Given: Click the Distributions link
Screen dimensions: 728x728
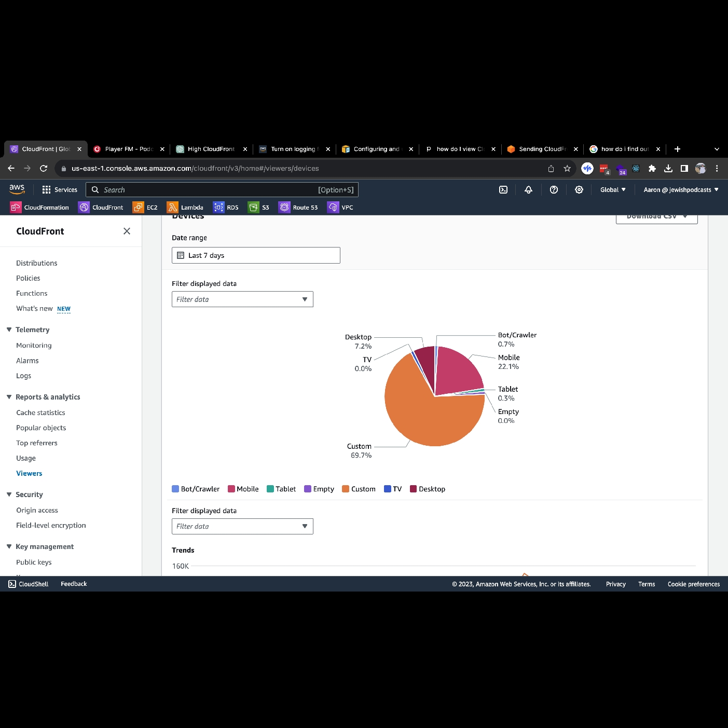Looking at the screenshot, I should pyautogui.click(x=36, y=263).
